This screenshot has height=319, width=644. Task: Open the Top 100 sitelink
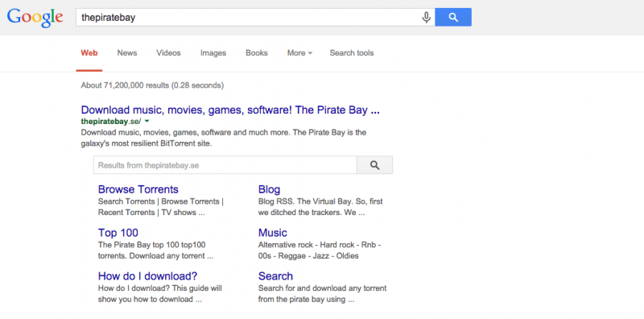coord(118,233)
